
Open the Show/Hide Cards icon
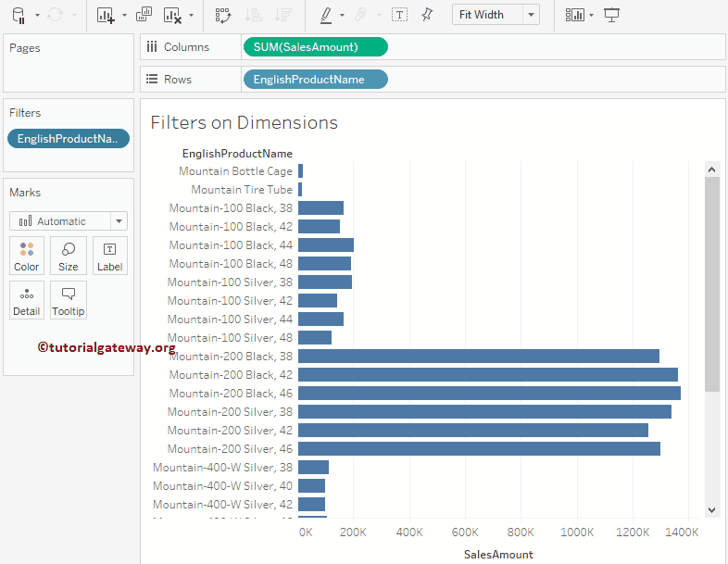(x=575, y=15)
